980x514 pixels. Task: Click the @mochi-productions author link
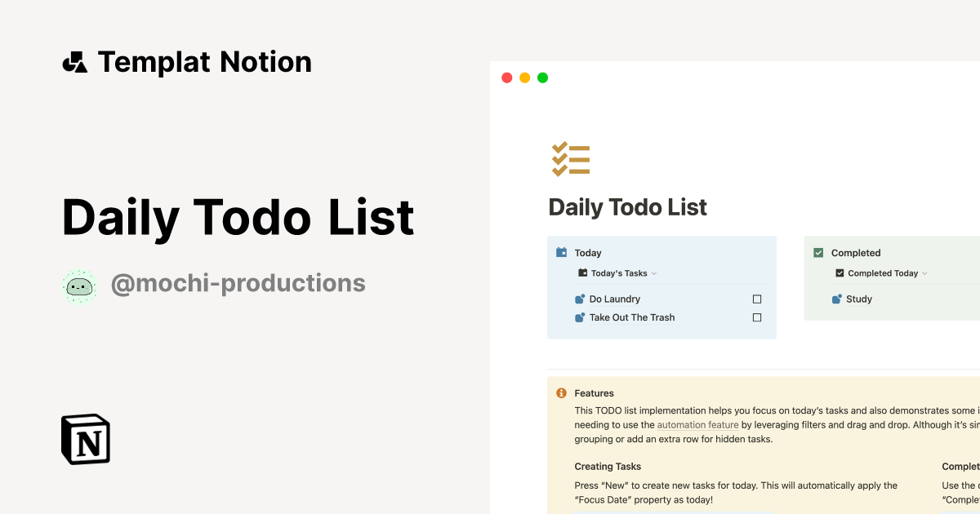coord(238,282)
